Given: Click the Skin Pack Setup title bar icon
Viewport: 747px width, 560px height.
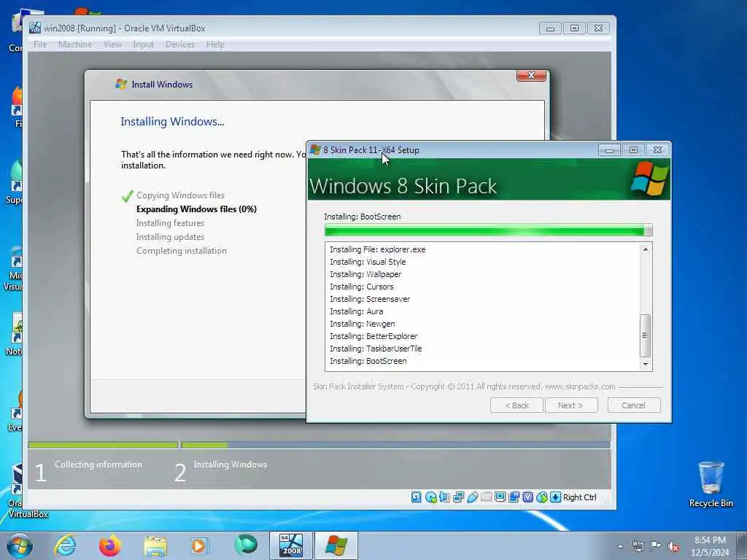Looking at the screenshot, I should [x=315, y=150].
